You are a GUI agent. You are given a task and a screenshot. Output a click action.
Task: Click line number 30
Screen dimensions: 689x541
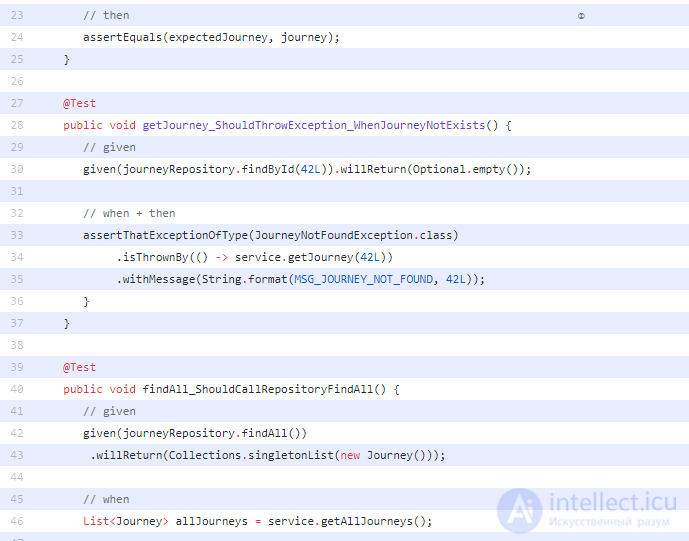17,169
